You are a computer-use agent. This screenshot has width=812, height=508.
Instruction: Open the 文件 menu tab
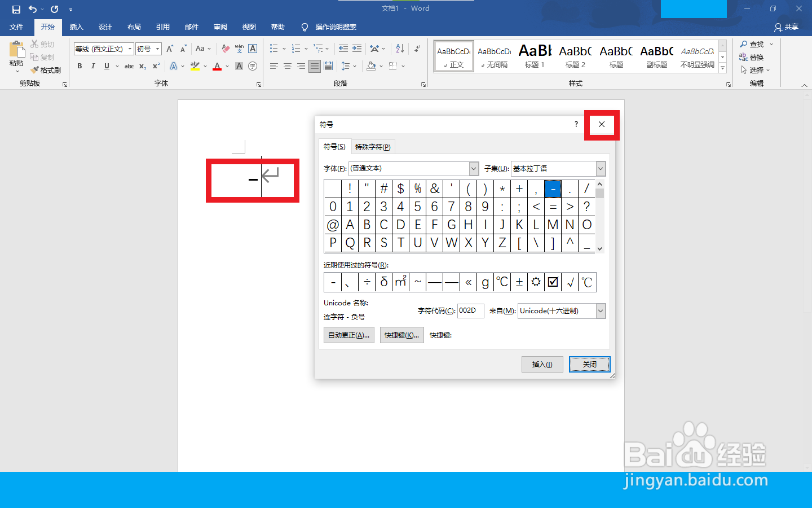(x=16, y=27)
